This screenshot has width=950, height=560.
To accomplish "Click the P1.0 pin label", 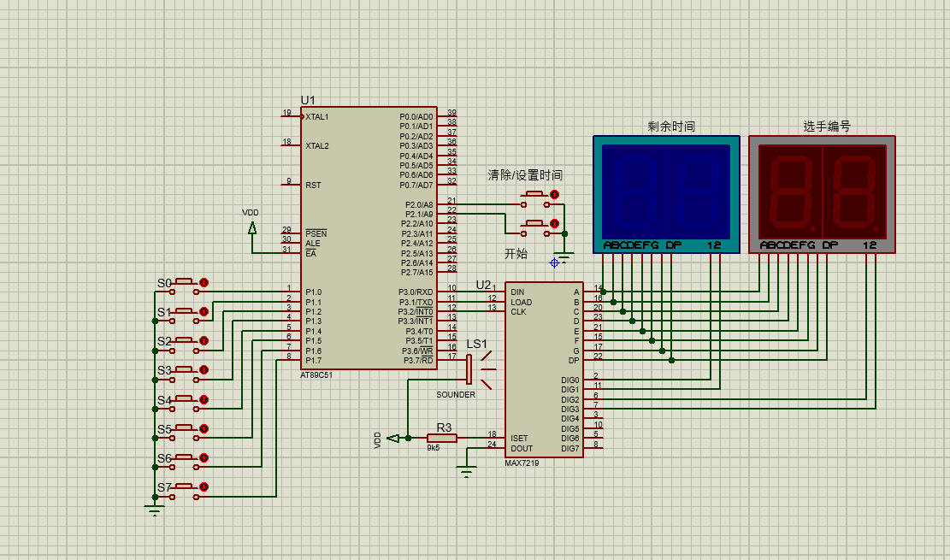I will point(313,292).
